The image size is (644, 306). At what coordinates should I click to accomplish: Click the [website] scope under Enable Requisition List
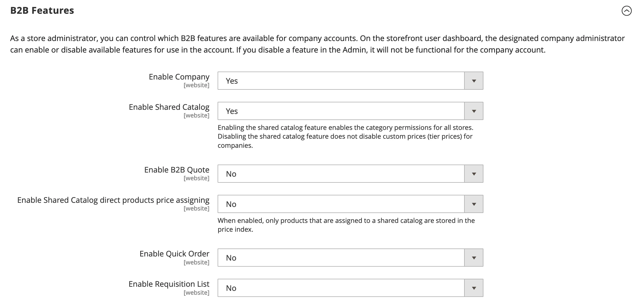coord(196,293)
